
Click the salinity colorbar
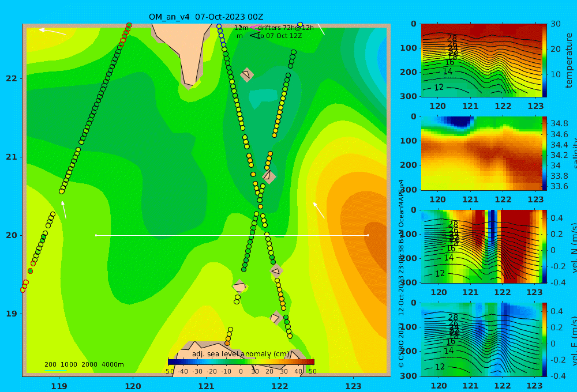(545, 153)
